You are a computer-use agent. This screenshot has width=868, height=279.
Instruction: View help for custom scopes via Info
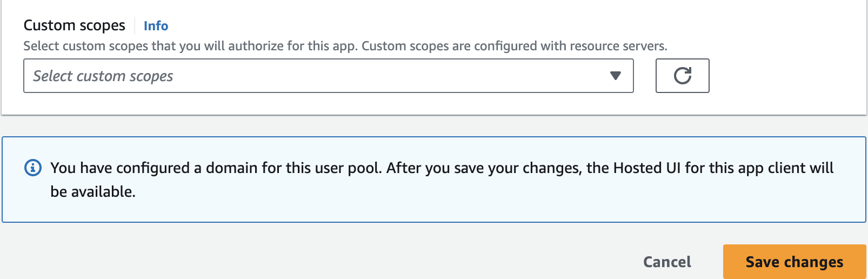(156, 25)
